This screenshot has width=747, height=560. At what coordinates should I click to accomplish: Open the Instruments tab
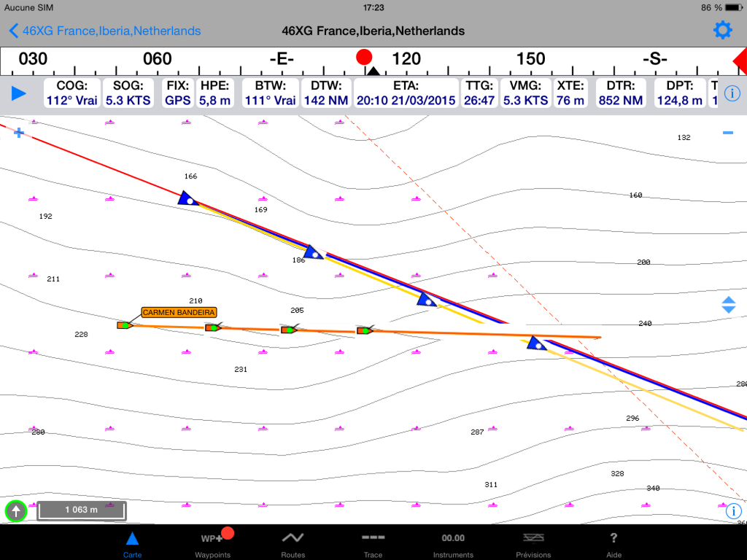click(x=453, y=544)
